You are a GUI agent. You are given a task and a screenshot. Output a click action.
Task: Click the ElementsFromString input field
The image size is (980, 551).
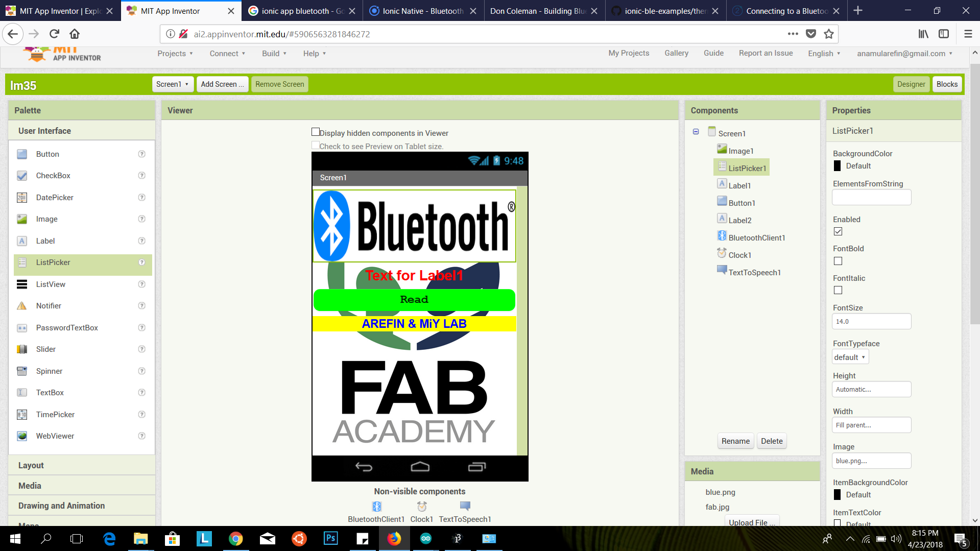[871, 197]
